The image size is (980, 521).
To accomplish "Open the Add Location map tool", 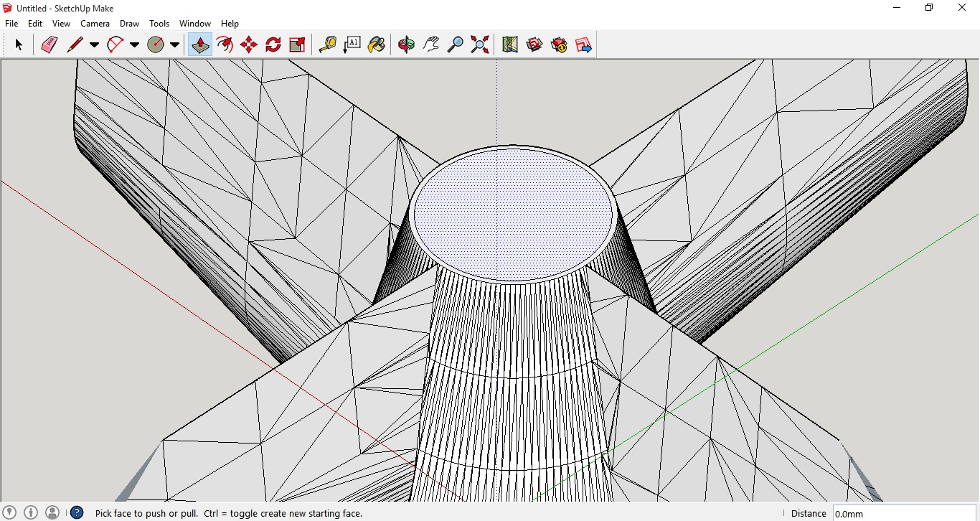I will tap(509, 44).
